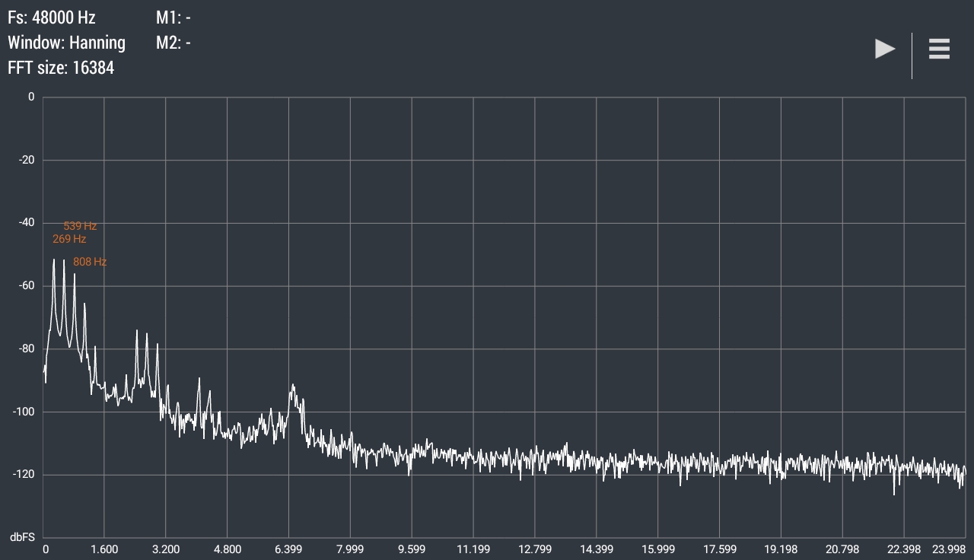Viewport: 974px width, 560px height.
Task: Click the -40 level axis label
Action: click(27, 223)
